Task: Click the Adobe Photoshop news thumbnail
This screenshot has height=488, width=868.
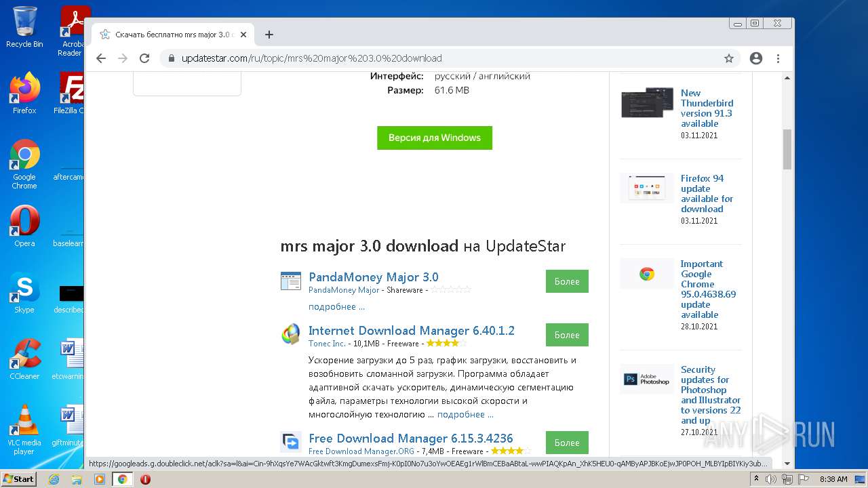Action: pyautogui.click(x=647, y=380)
